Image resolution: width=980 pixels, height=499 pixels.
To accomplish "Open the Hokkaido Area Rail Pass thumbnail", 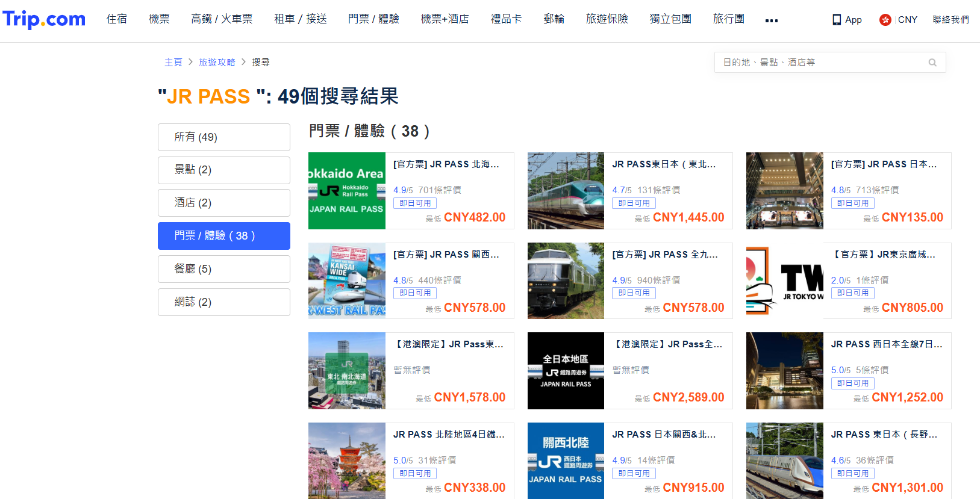I will 347,191.
